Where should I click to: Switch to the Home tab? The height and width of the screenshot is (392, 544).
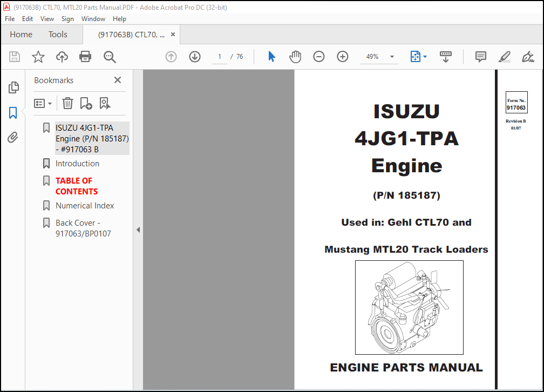[21, 35]
